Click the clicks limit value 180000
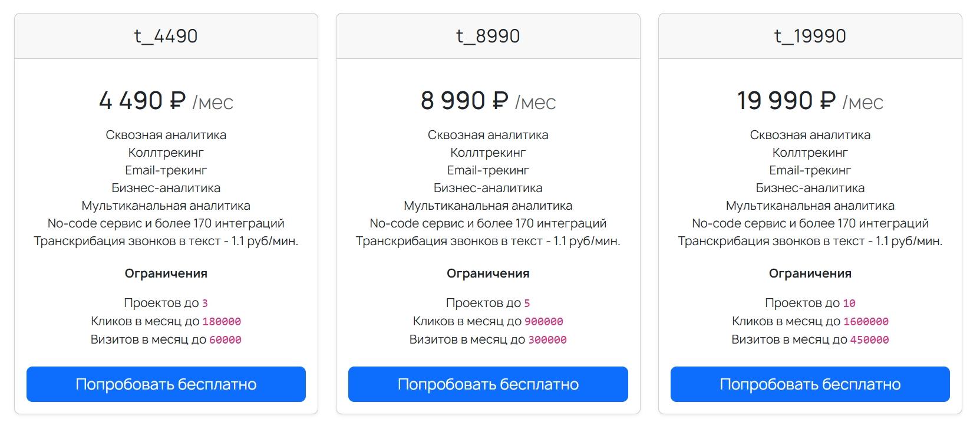Image resolution: width=980 pixels, height=429 pixels. coord(222,322)
